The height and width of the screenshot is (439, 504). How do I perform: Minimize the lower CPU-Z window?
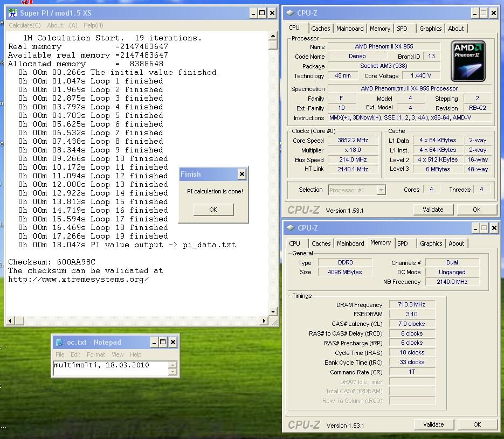tap(475, 228)
